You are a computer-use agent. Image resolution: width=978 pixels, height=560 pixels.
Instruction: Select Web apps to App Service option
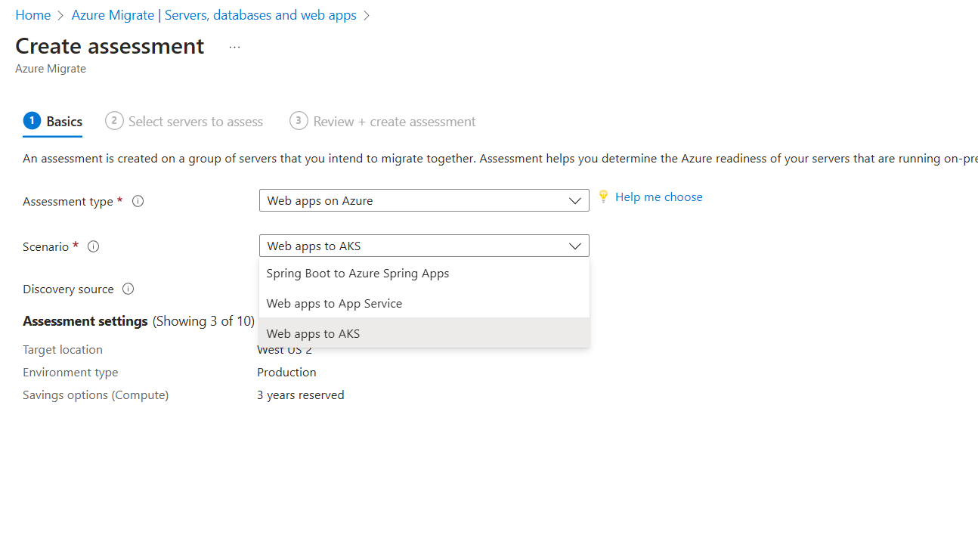pyautogui.click(x=334, y=303)
